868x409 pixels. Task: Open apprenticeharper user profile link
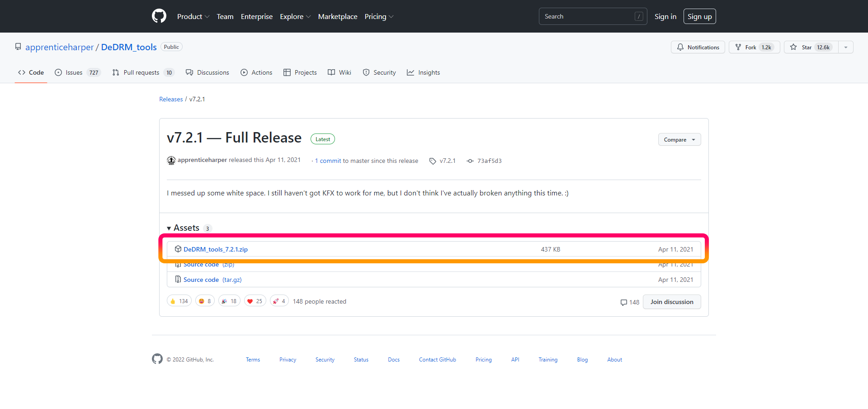(x=59, y=47)
